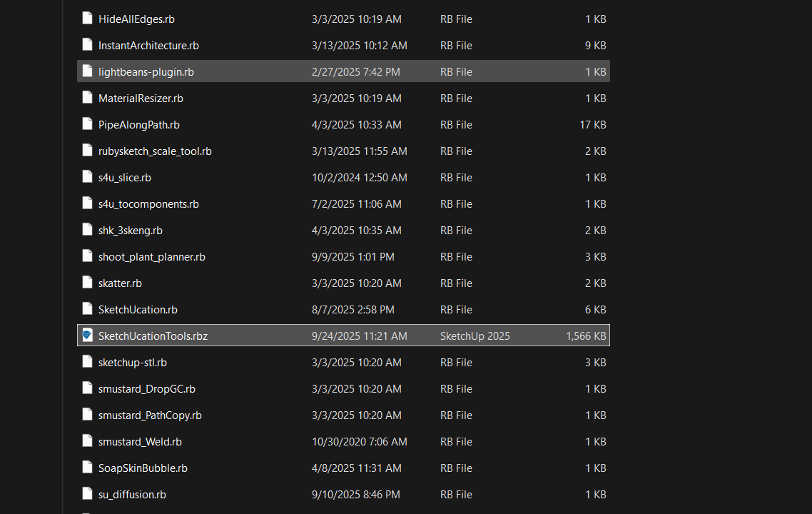The width and height of the screenshot is (812, 514).
Task: Click RB File type in the HideAllEdges.rb row
Action: (456, 19)
